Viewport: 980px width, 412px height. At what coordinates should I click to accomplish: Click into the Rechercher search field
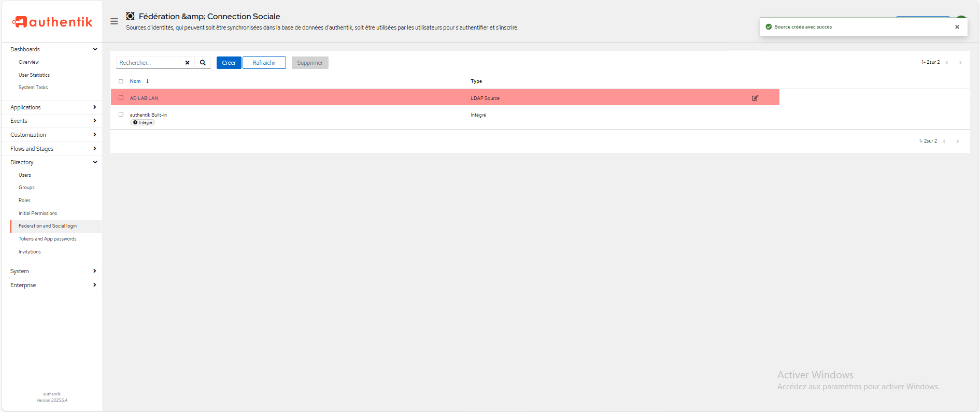coord(148,63)
